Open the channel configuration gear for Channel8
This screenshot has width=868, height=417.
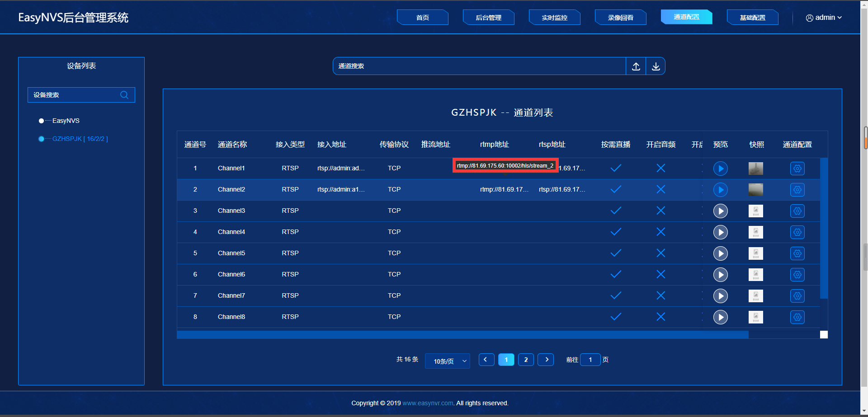click(x=797, y=317)
